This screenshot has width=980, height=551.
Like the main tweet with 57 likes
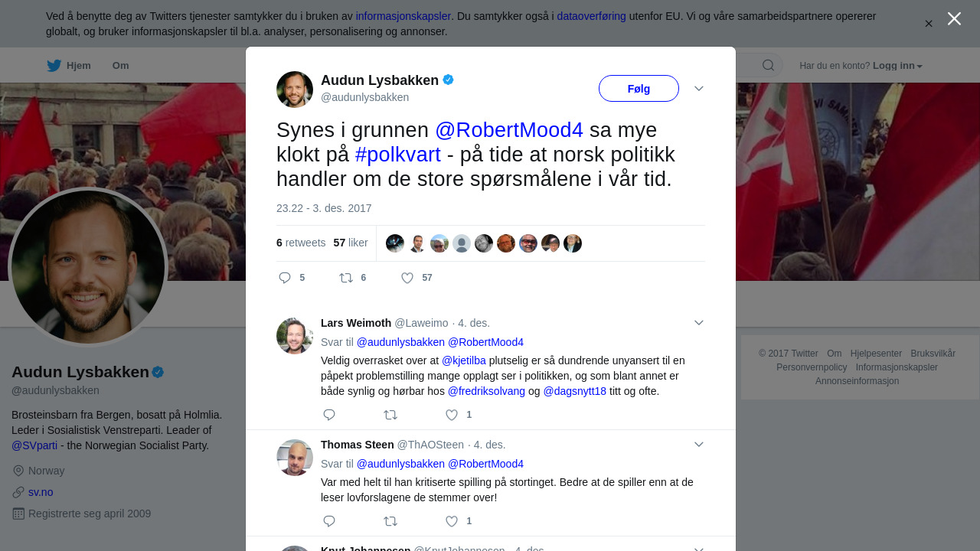407,278
